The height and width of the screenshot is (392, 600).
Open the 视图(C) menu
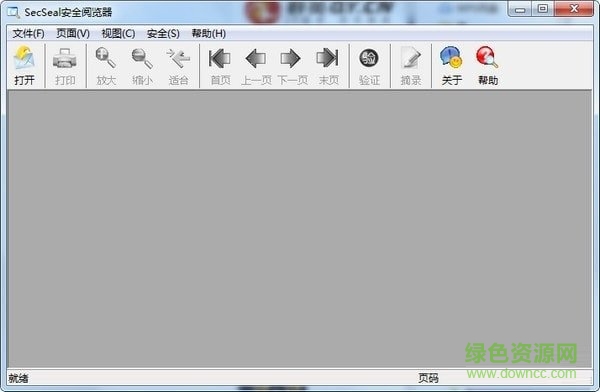[118, 34]
